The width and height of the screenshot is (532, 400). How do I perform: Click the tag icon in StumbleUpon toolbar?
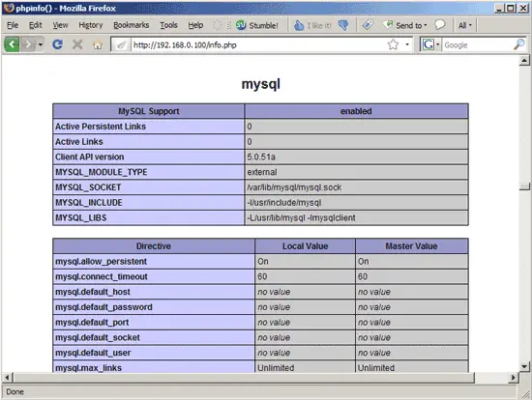[368, 25]
